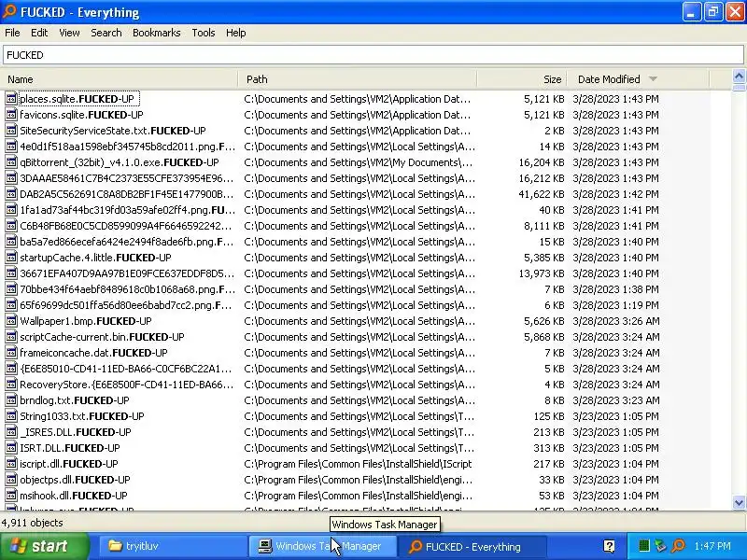Switch to Windows Task Manager taskbar button

click(322, 546)
